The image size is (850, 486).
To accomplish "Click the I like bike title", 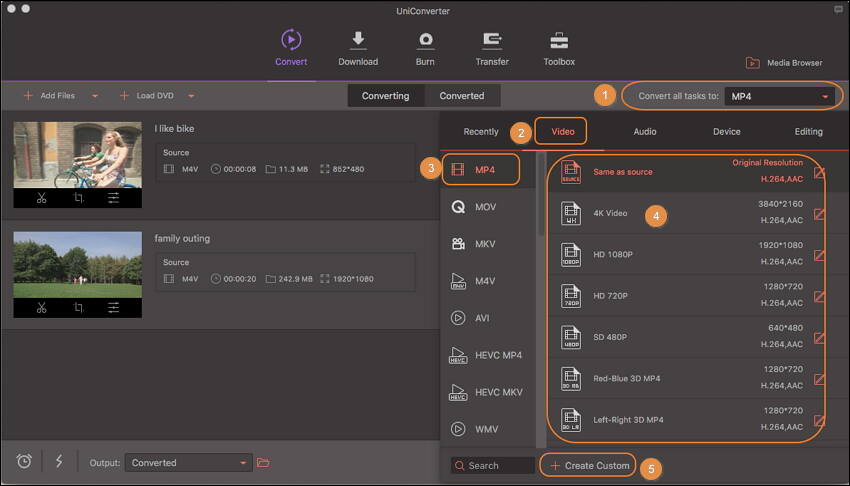I will pyautogui.click(x=175, y=129).
